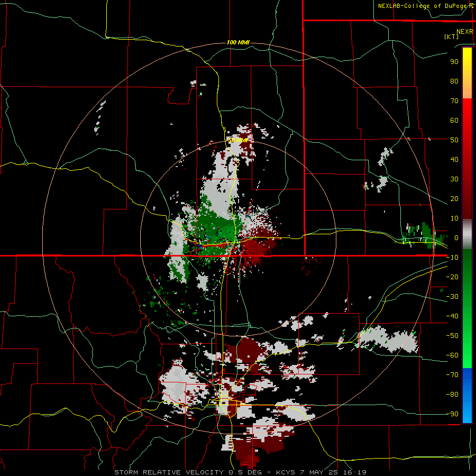Click the gray zero-velocity segment of color bar

click(x=467, y=234)
